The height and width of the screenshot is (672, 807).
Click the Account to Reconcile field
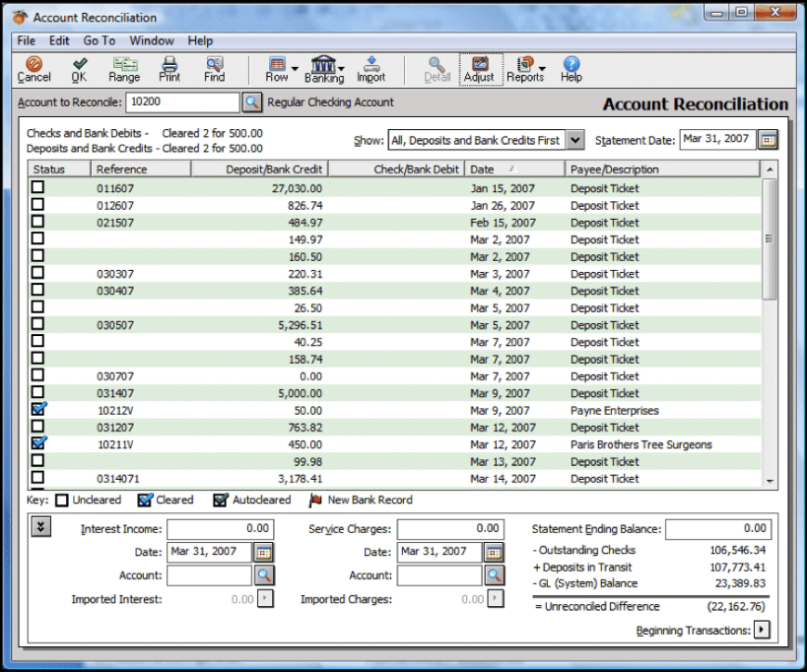pyautogui.click(x=182, y=101)
